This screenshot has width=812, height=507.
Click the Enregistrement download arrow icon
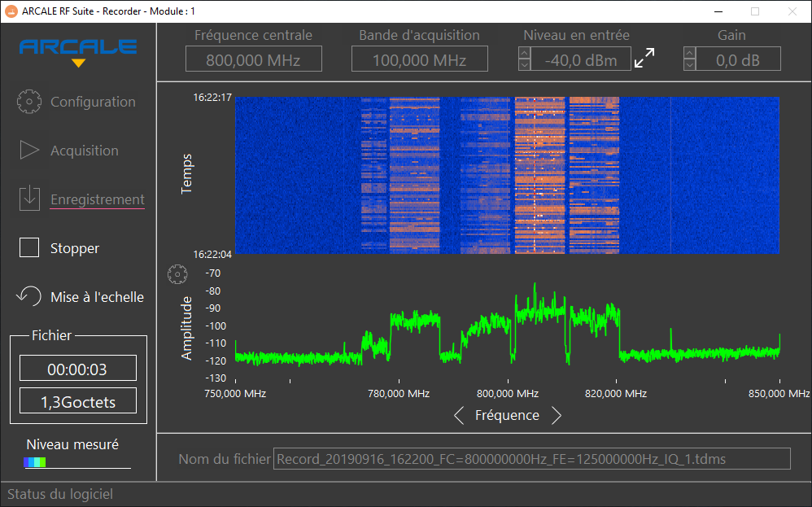click(x=29, y=198)
